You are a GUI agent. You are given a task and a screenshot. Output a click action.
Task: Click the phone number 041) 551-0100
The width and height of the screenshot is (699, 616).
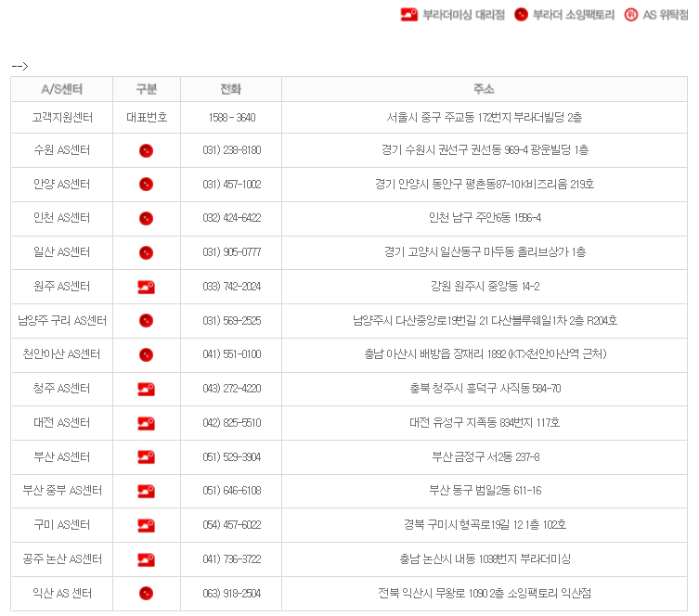(x=232, y=354)
